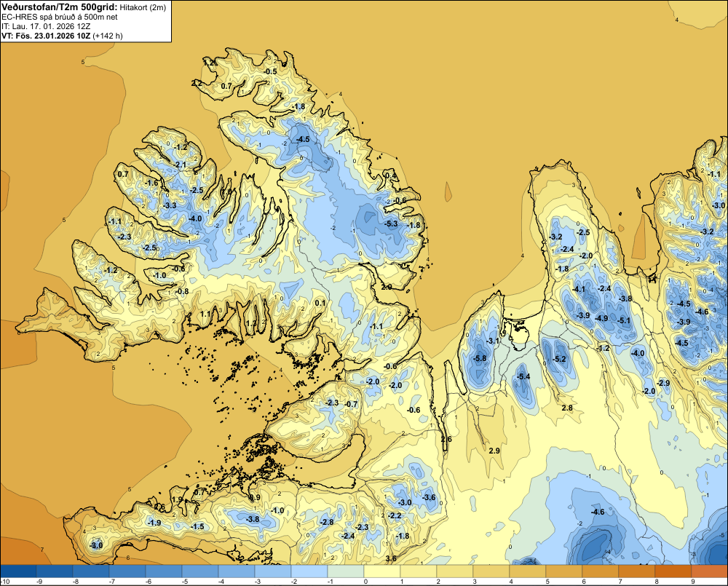Click the "Veðurstofan/T2m 500grid:" title text
Image resolution: width=728 pixels, height=586 pixels.
[60, 7]
